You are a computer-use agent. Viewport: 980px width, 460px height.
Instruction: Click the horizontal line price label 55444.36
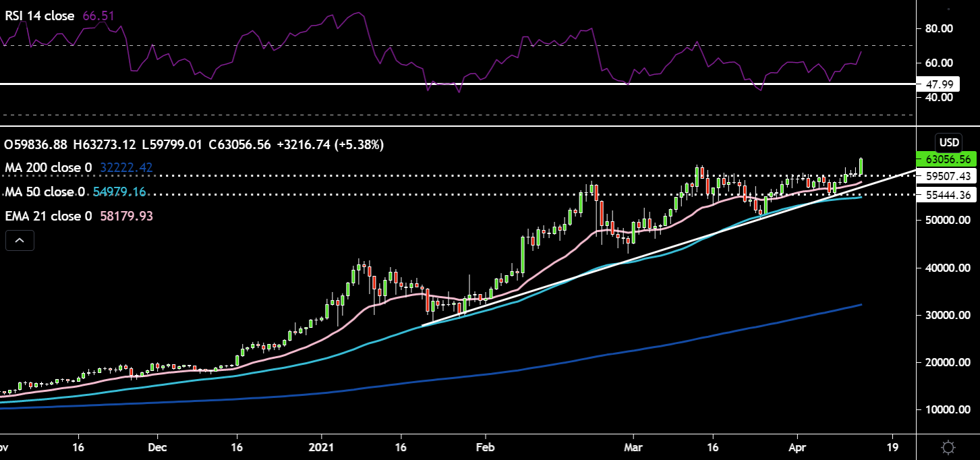click(x=948, y=195)
